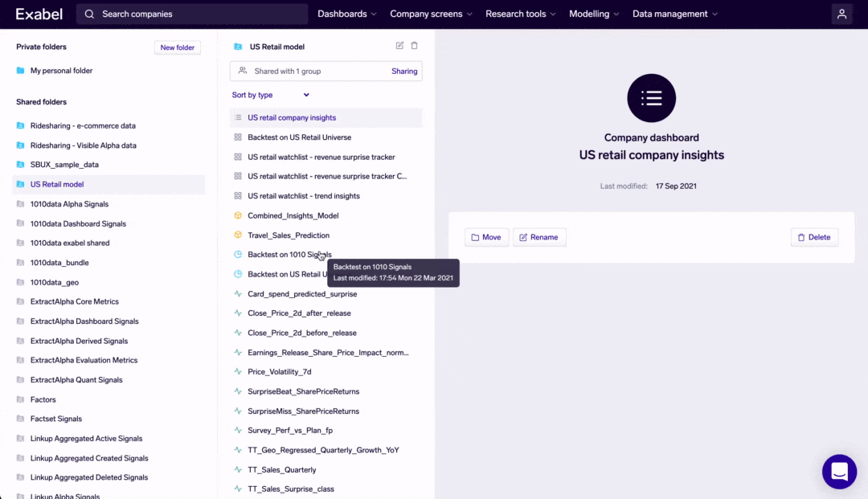Open ExtractAlpha Dashboard Signals folder
Screen dimensions: 868x499
coord(84,321)
